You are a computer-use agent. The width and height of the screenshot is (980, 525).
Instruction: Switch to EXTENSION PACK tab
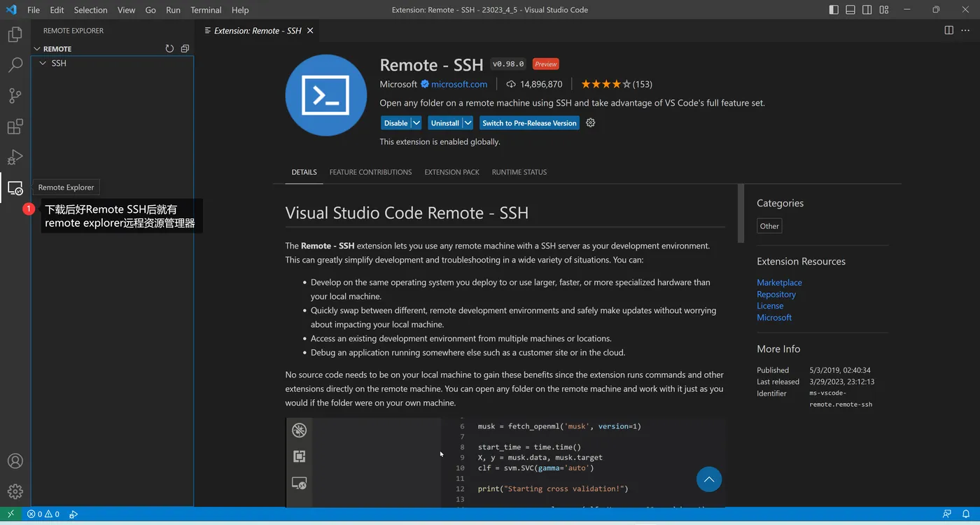click(x=452, y=172)
